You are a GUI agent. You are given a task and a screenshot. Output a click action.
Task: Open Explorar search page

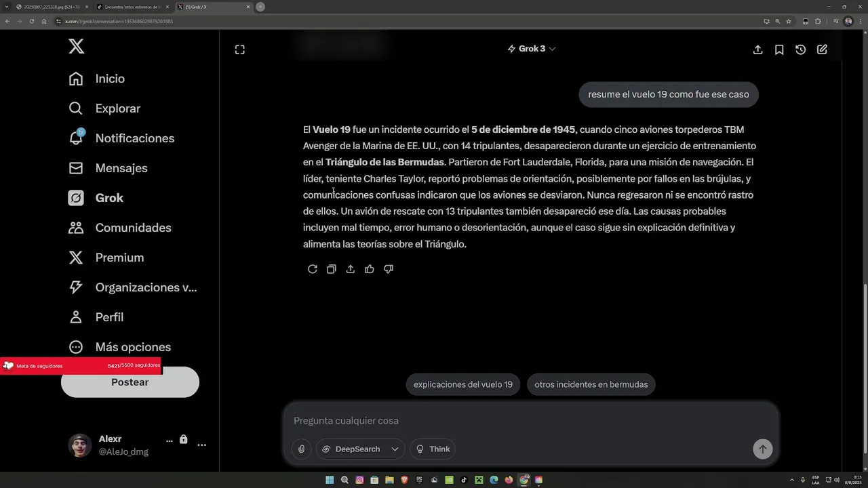pyautogui.click(x=104, y=108)
